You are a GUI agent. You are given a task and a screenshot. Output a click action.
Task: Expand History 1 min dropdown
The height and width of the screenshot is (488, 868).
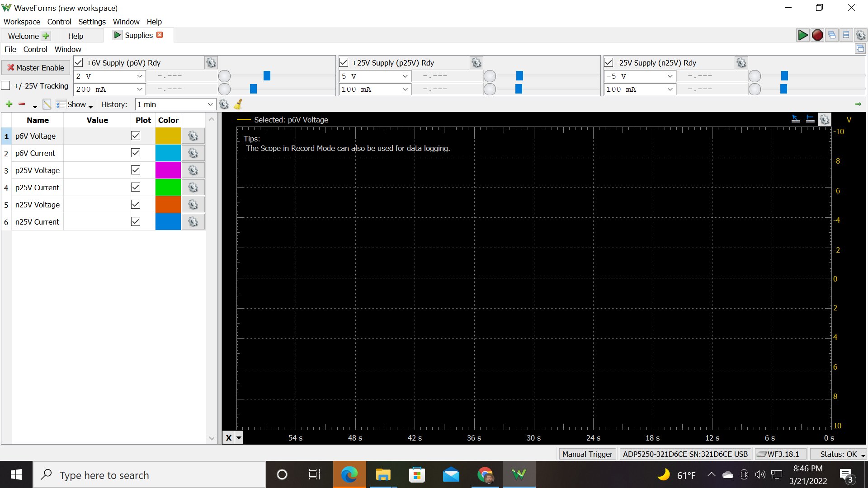[175, 104]
